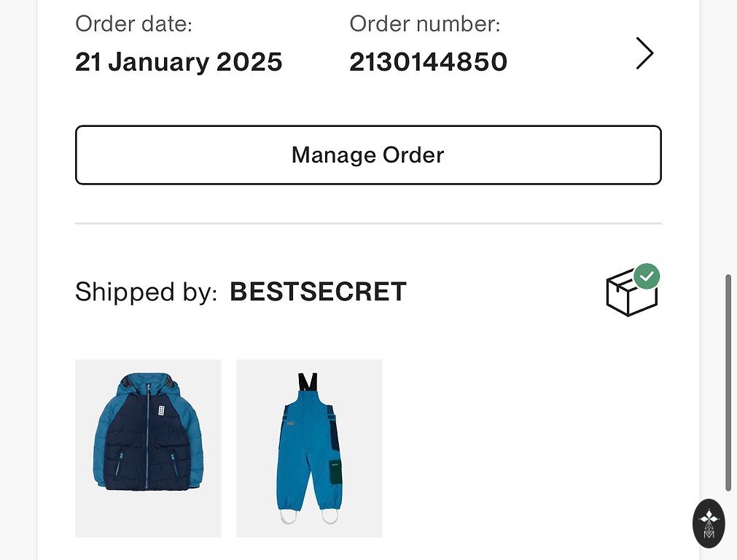Click the "Order date:" label
The height and width of the screenshot is (560, 737).
(x=133, y=24)
